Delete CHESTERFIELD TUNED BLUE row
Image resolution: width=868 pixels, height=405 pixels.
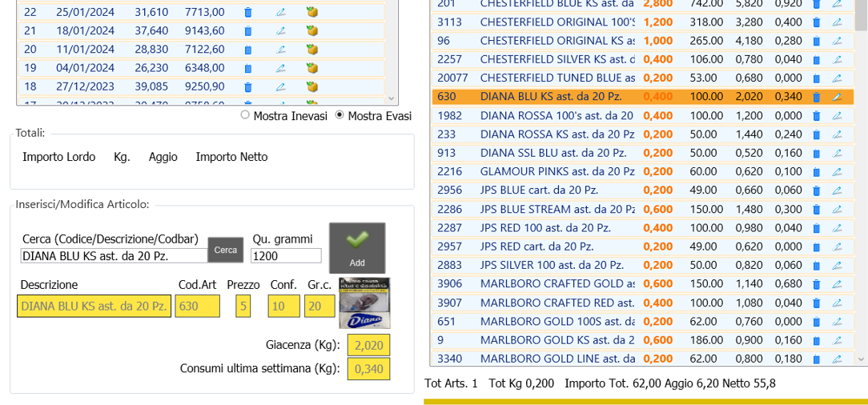point(816,78)
